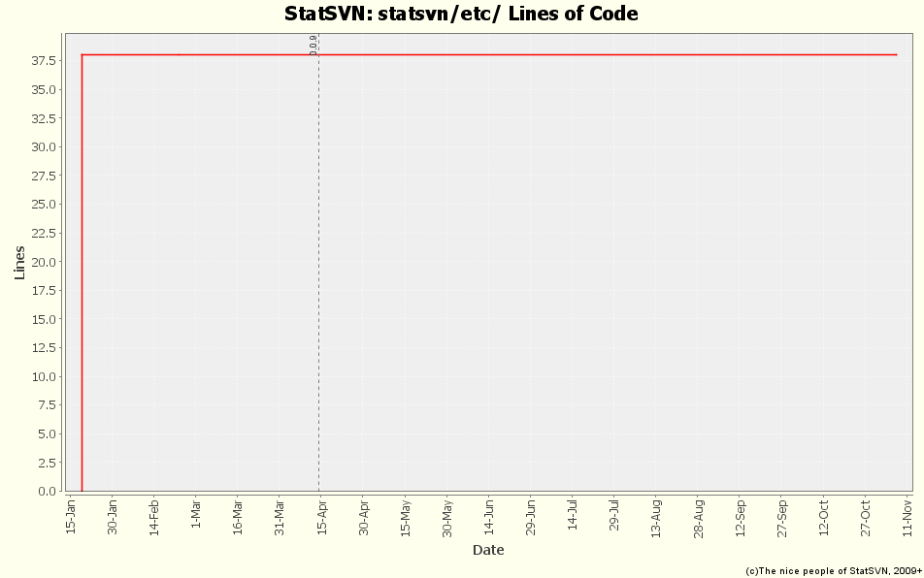Screen dimensions: 924x578
Task: Click the '15-Apr' date tick label
Action: 322,517
